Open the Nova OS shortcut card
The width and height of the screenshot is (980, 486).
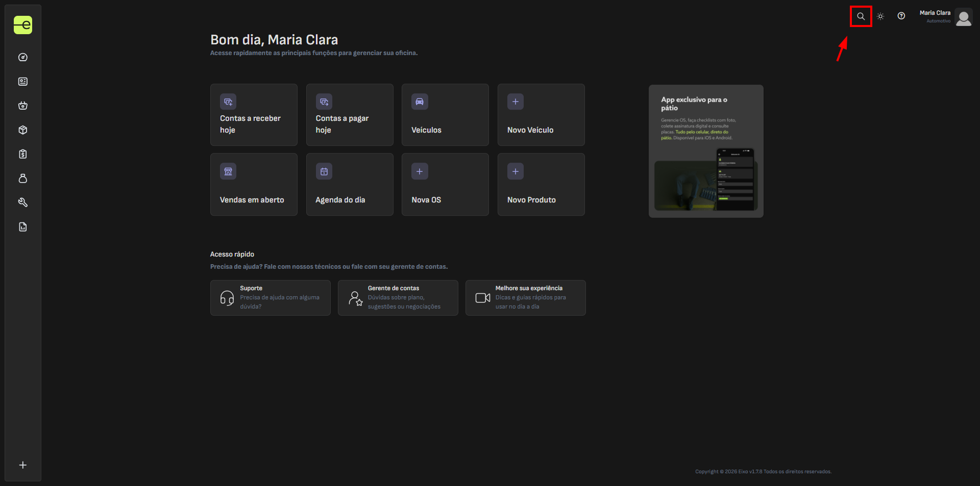coord(445,185)
